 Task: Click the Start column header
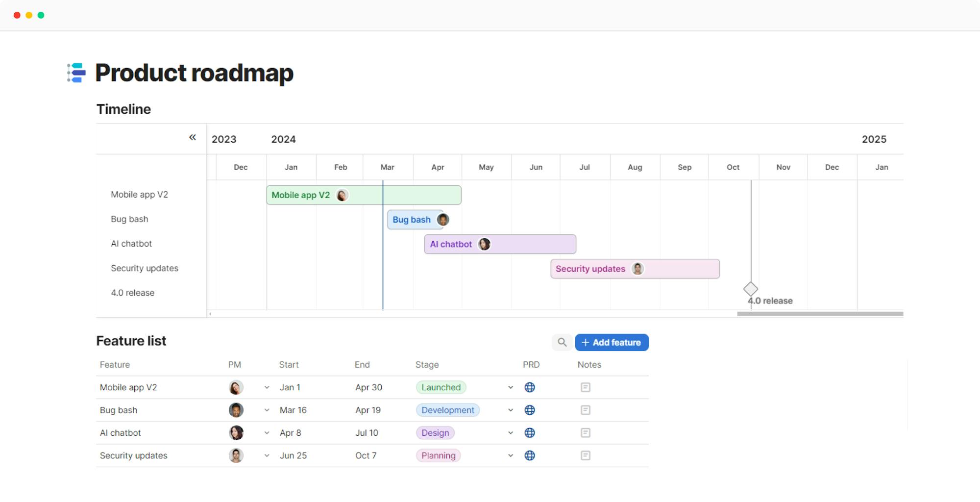tap(289, 365)
